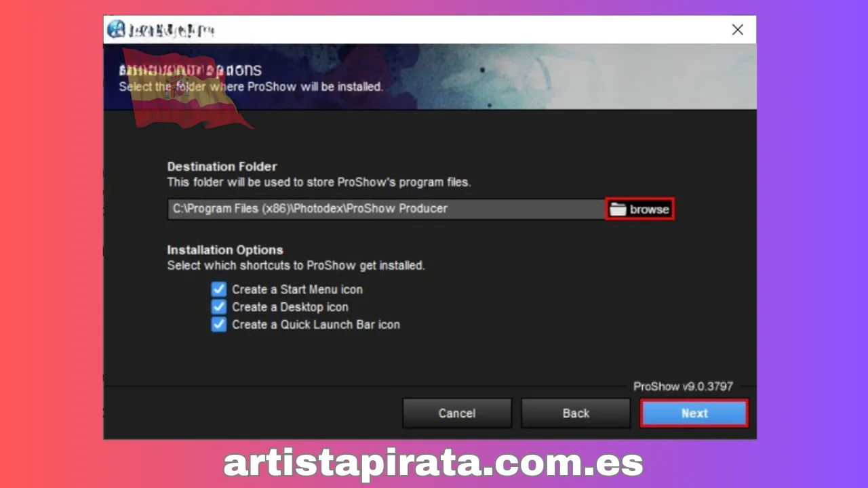Click the ProShow v9.0.3797 version text
Image resolution: width=868 pixels, height=488 pixels.
683,386
